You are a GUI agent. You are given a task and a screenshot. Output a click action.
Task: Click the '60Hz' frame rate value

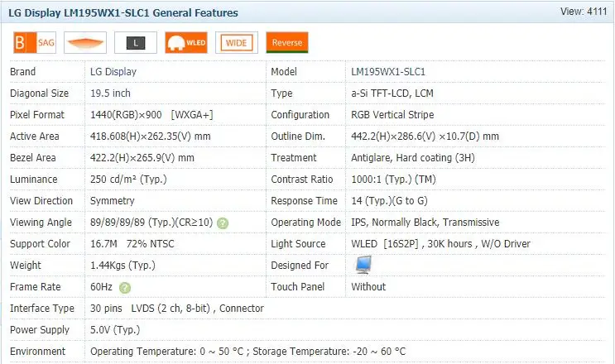(101, 287)
